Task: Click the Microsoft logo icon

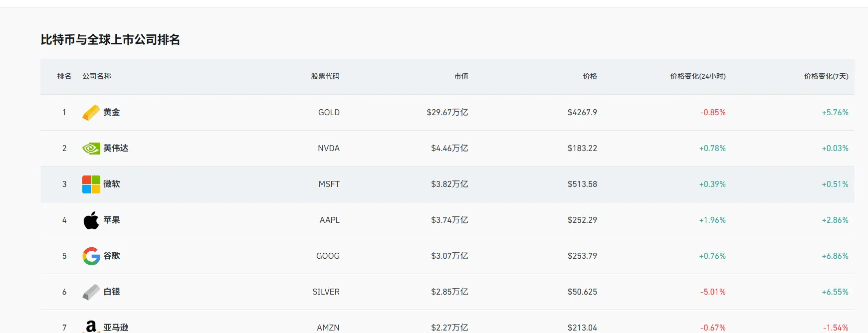Action: pyautogui.click(x=91, y=184)
